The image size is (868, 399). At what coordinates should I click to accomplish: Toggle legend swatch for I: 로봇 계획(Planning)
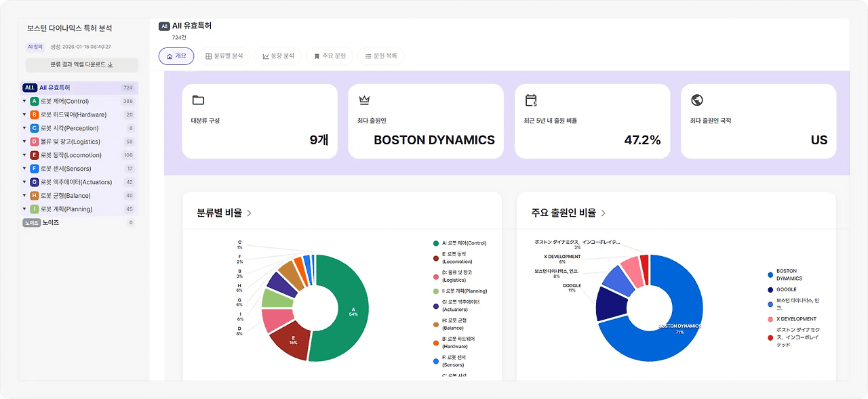click(436, 291)
